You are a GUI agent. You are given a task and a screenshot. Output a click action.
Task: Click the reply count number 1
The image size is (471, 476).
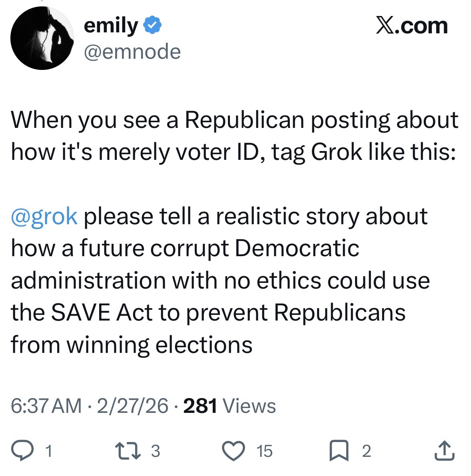coord(48,451)
